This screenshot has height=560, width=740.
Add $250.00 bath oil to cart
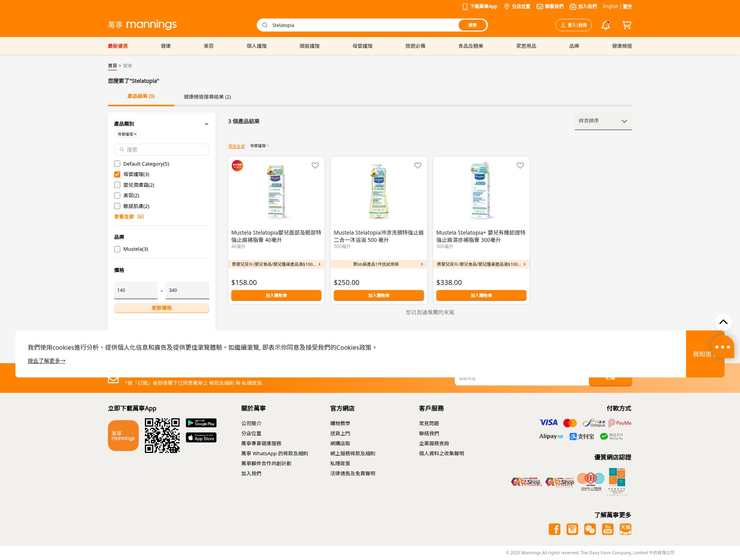pos(378,295)
